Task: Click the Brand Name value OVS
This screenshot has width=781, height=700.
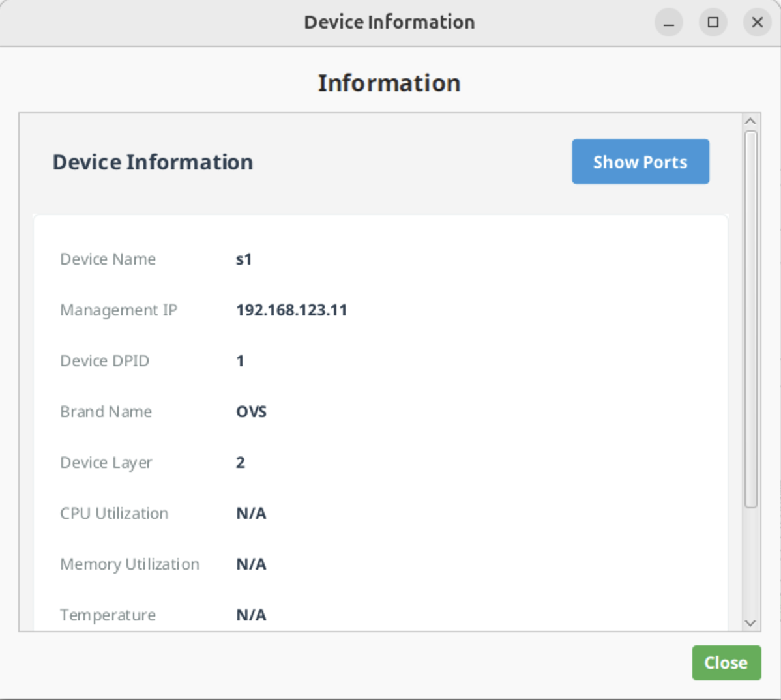Action: click(251, 412)
